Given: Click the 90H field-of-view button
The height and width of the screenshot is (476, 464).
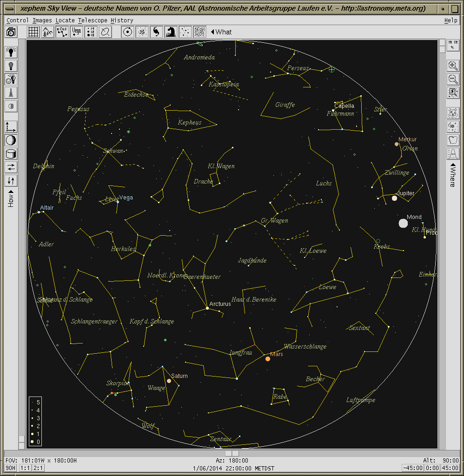Looking at the screenshot, I should click(11, 468).
